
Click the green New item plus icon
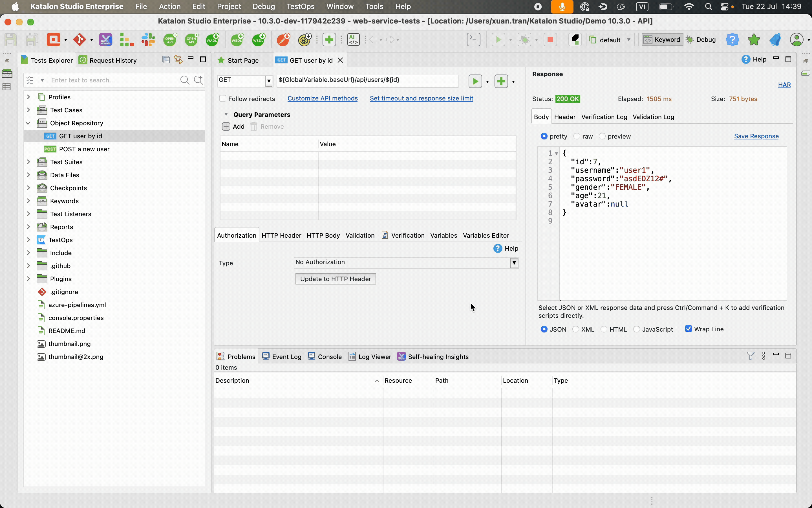point(329,40)
